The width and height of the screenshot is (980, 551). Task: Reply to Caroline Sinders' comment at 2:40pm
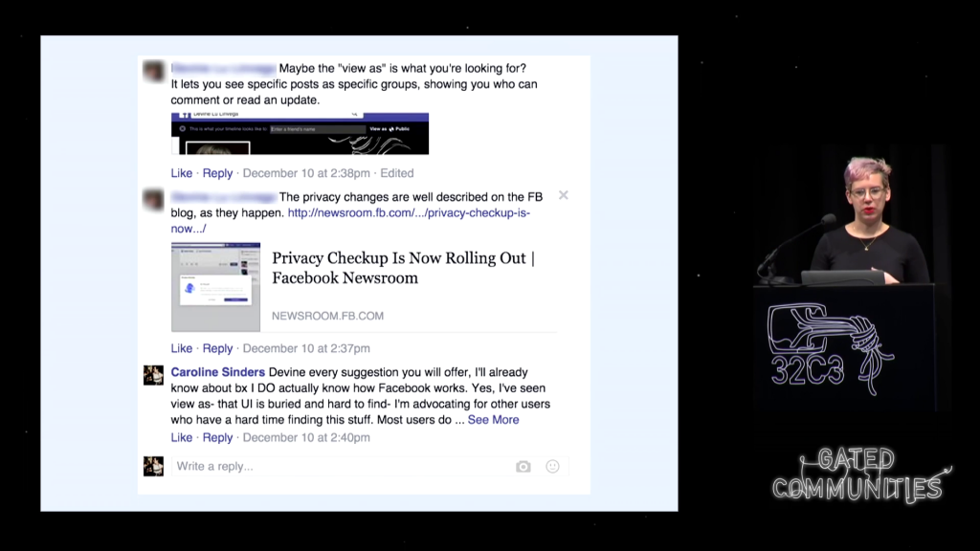(x=217, y=438)
